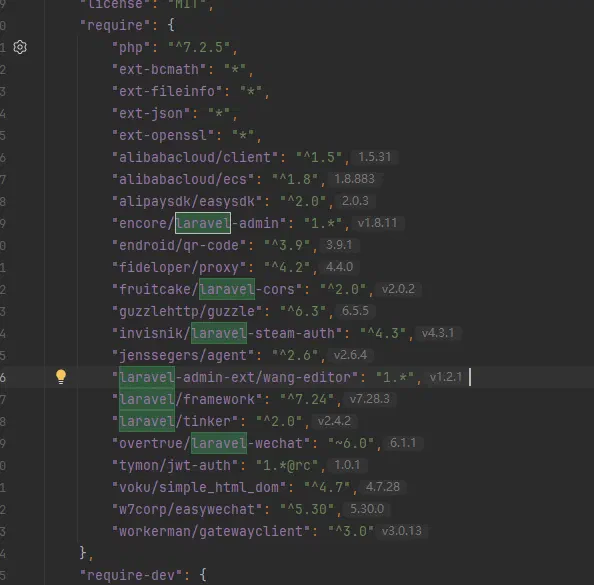
Task: Click the "^7.2.5" php version value
Action: pos(199,47)
